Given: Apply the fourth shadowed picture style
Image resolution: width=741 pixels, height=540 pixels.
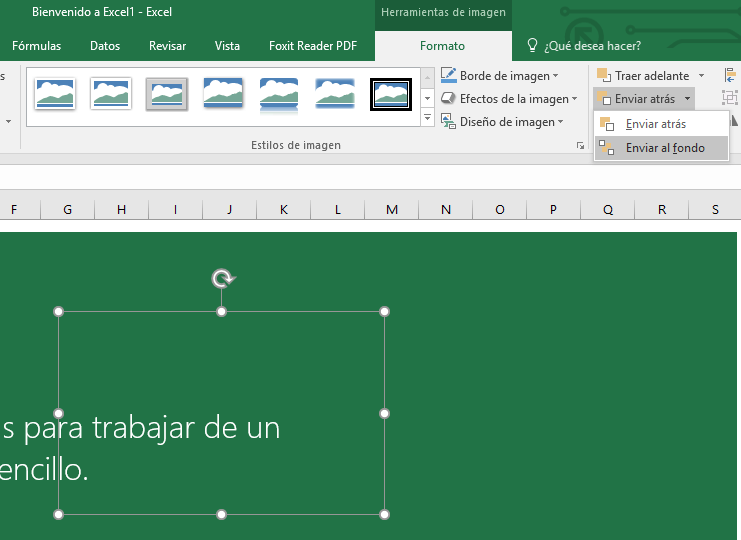Looking at the screenshot, I should tap(223, 93).
